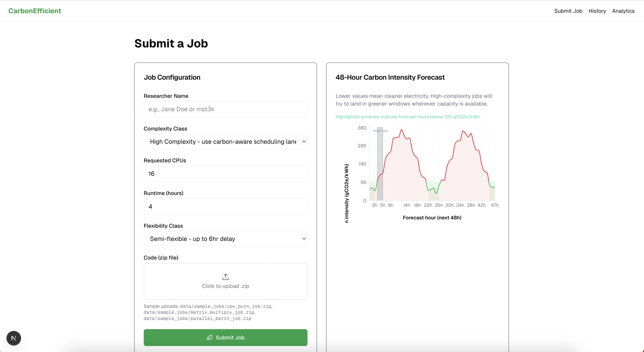
Task: Click the 47h label on forecast axis
Action: [x=495, y=205]
